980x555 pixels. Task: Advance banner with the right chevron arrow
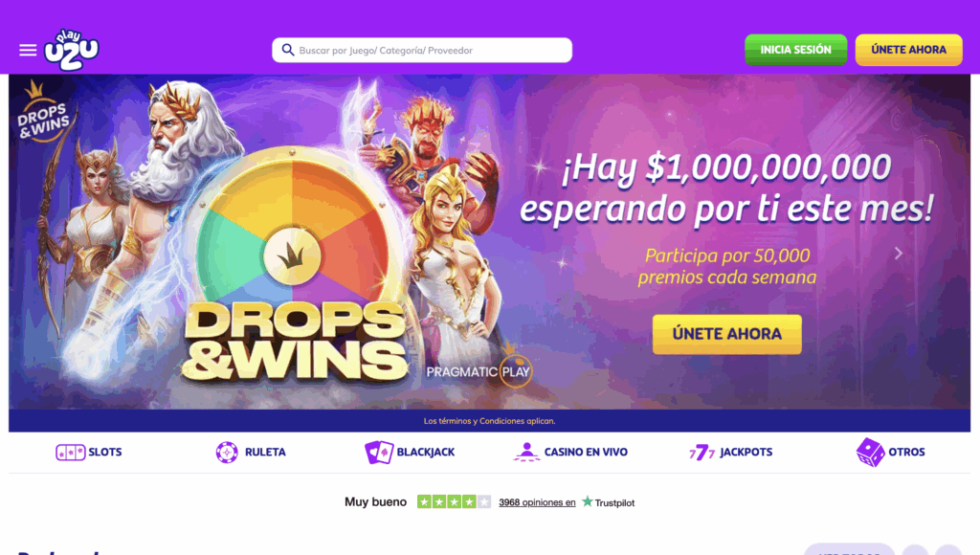(x=898, y=254)
